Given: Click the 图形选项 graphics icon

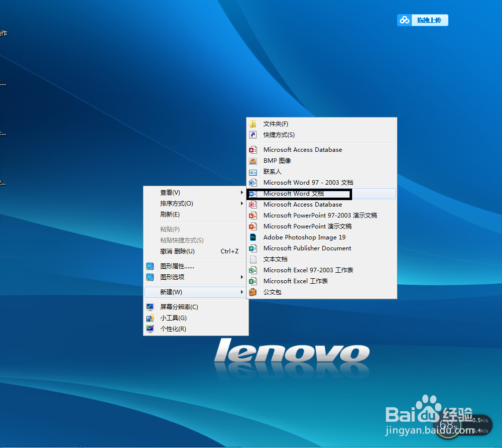Looking at the screenshot, I should pyautogui.click(x=150, y=277).
